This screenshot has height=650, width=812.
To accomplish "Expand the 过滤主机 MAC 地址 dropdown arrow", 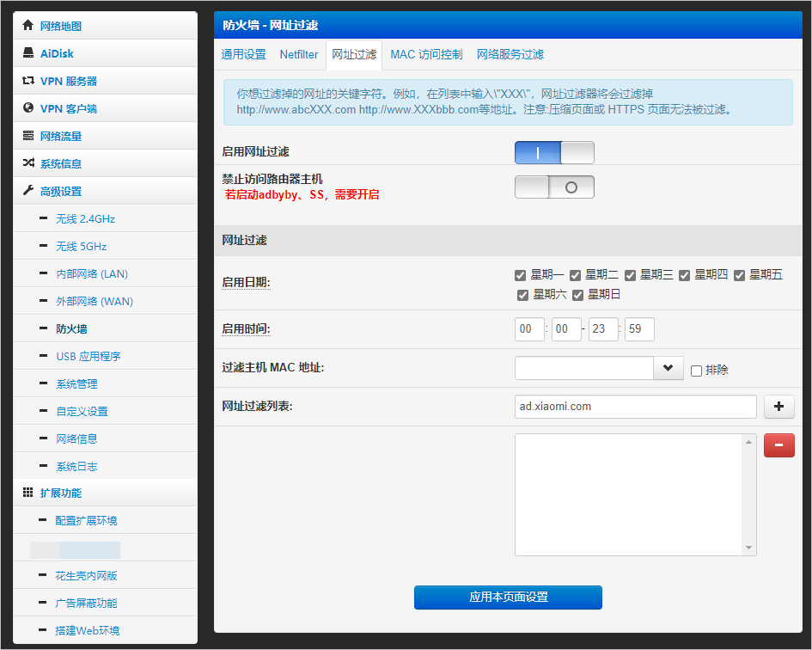I will coord(668,368).
